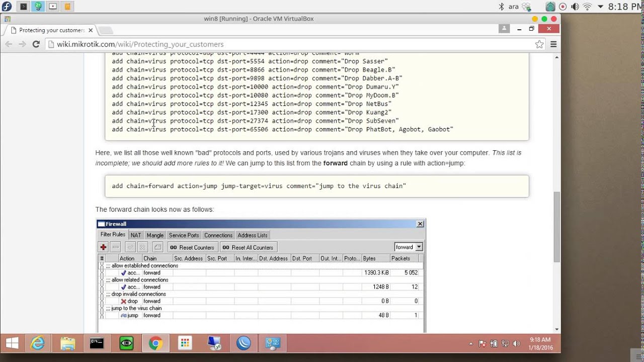Click the 8:18 PM clock in the top panel
This screenshot has height=362, width=644.
point(625,7)
